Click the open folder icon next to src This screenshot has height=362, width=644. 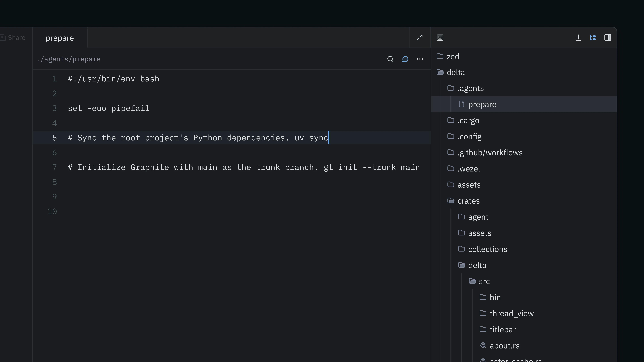click(472, 281)
